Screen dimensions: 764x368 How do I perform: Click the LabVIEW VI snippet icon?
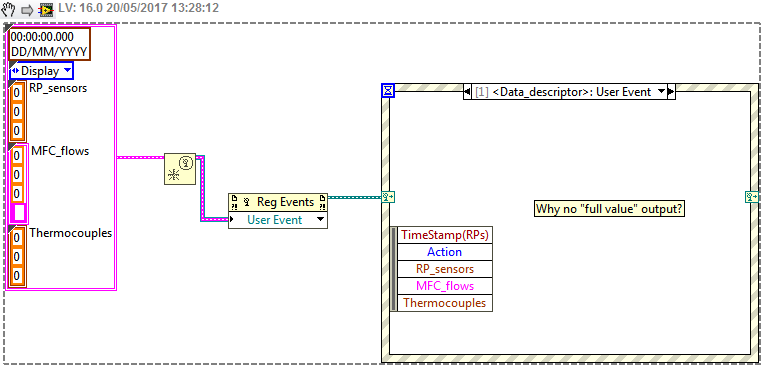pos(46,9)
